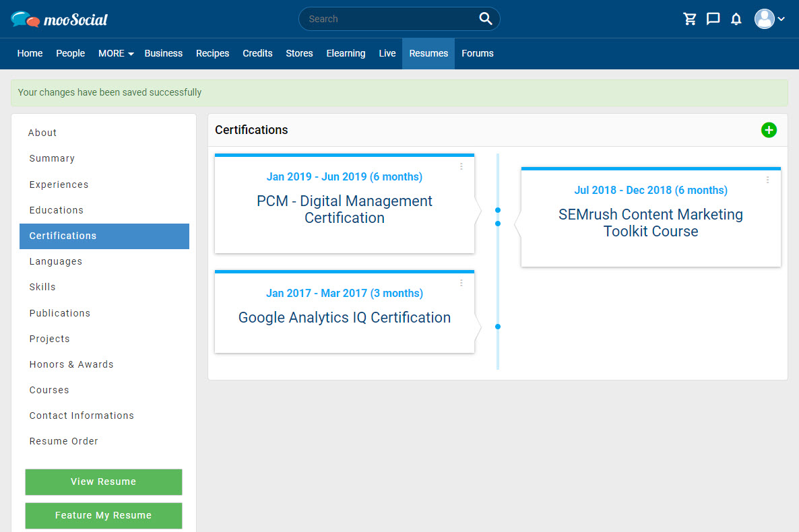Open the People navigation item
This screenshot has height=532, width=799.
point(70,53)
